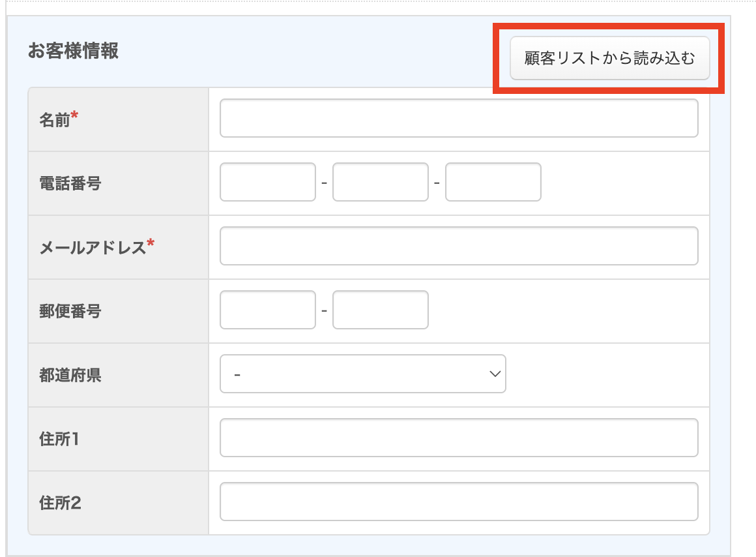756x557 pixels.
Task: Click the first 電話番号 box
Action: click(x=268, y=182)
